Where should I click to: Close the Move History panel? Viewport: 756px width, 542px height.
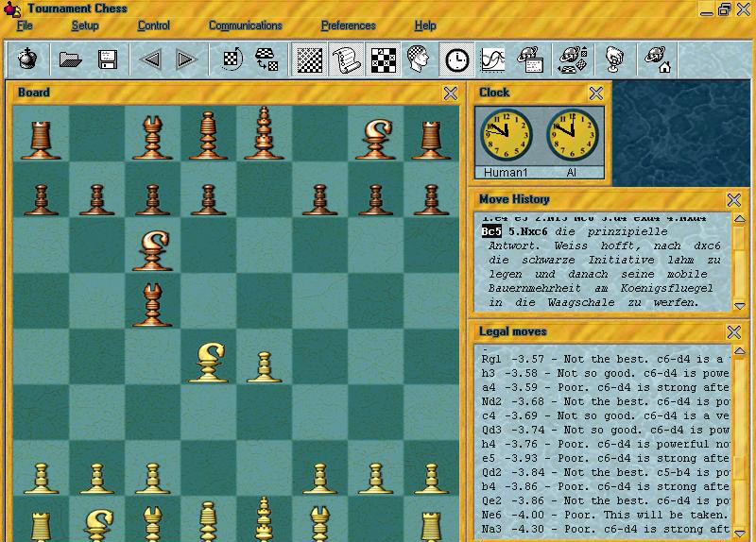pos(733,199)
